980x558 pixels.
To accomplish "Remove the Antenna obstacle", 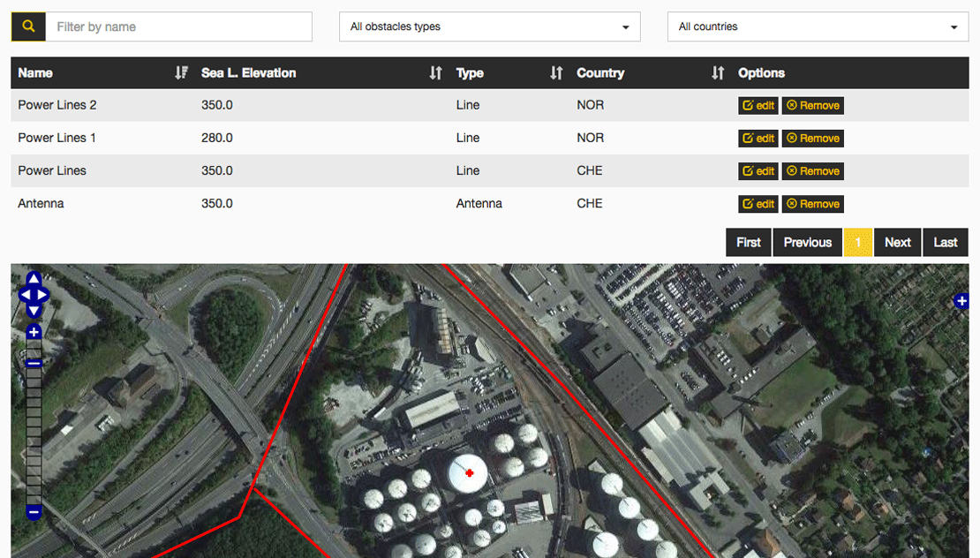I will pos(812,204).
